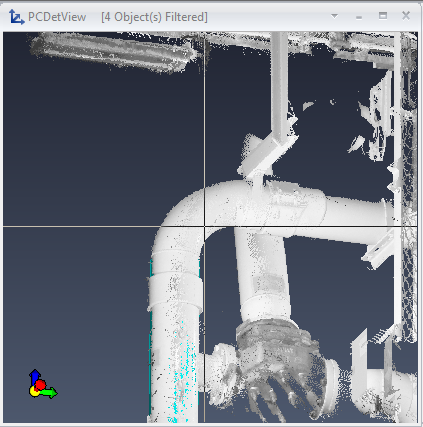Select the diagonal pipe above the valve
This screenshot has height=427, width=423.
pyautogui.click(x=262, y=273)
